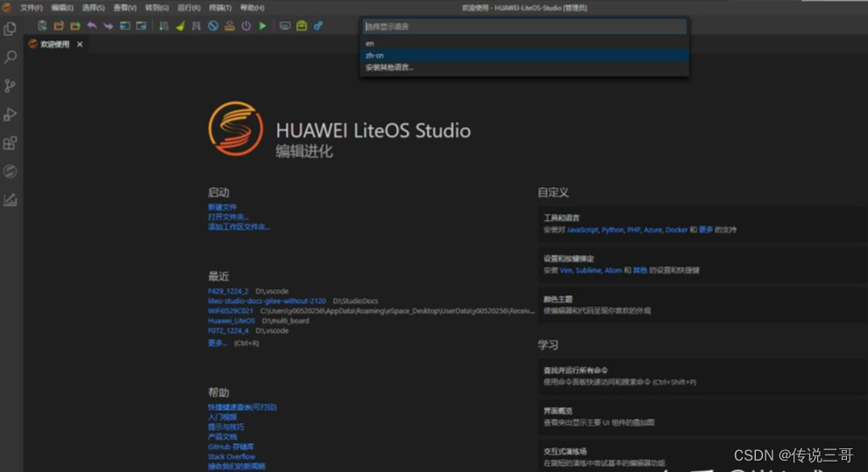This screenshot has height=472, width=868.
Task: Open the Search view in activity bar
Action: pyautogui.click(x=10, y=57)
